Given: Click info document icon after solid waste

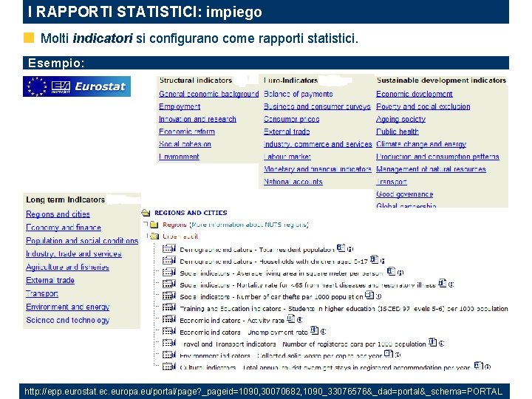Looking at the screenshot, I should [389, 354].
